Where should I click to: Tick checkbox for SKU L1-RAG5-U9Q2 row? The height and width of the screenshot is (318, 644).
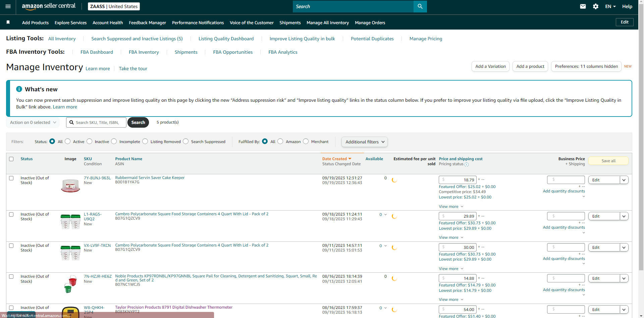[11, 215]
